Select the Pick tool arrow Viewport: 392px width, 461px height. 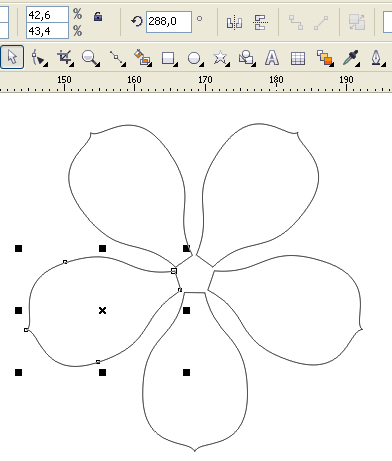point(12,57)
